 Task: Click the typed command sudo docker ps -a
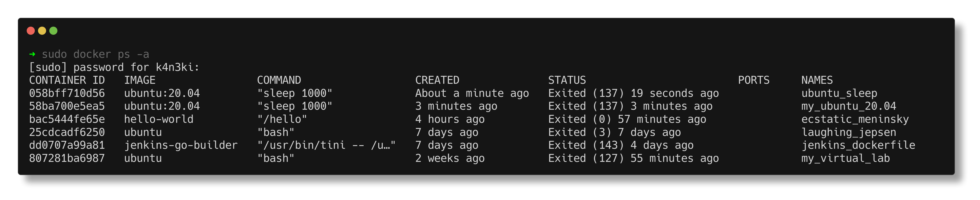[95, 54]
